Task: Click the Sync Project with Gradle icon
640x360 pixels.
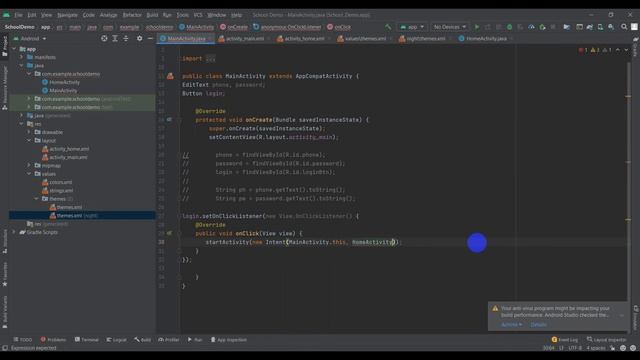Action: [x=590, y=27]
